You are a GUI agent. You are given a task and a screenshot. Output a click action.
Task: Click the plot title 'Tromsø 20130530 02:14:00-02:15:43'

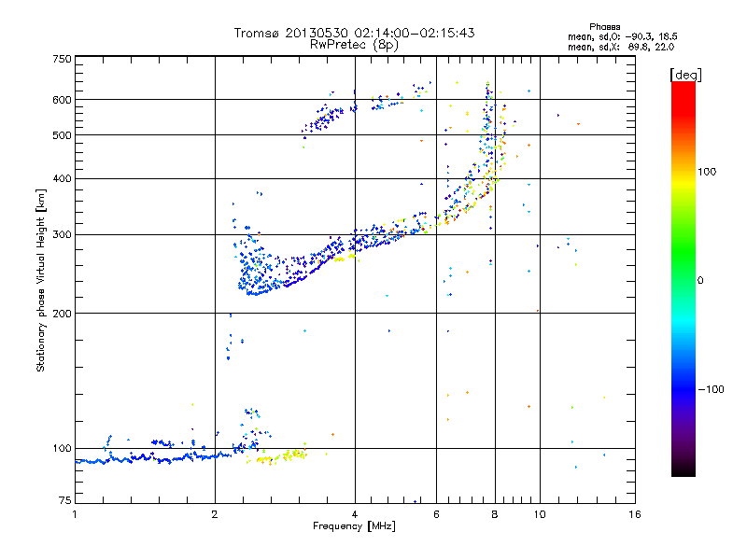click(x=354, y=33)
